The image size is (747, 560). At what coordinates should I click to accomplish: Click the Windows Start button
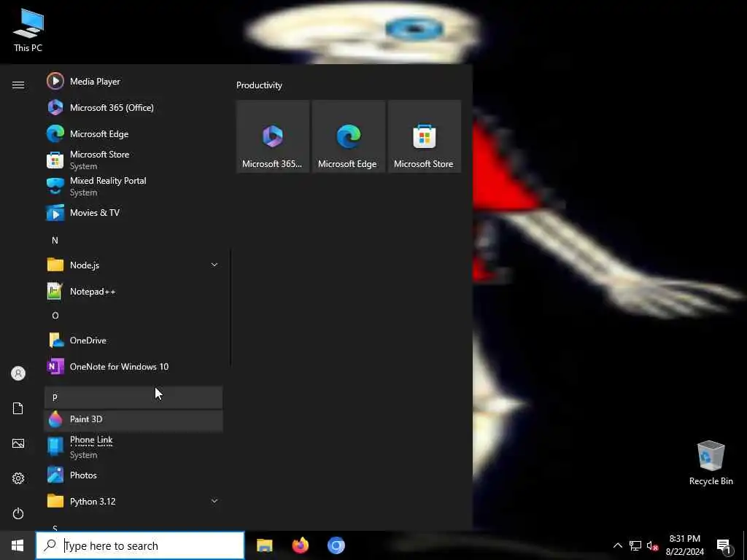(x=18, y=545)
